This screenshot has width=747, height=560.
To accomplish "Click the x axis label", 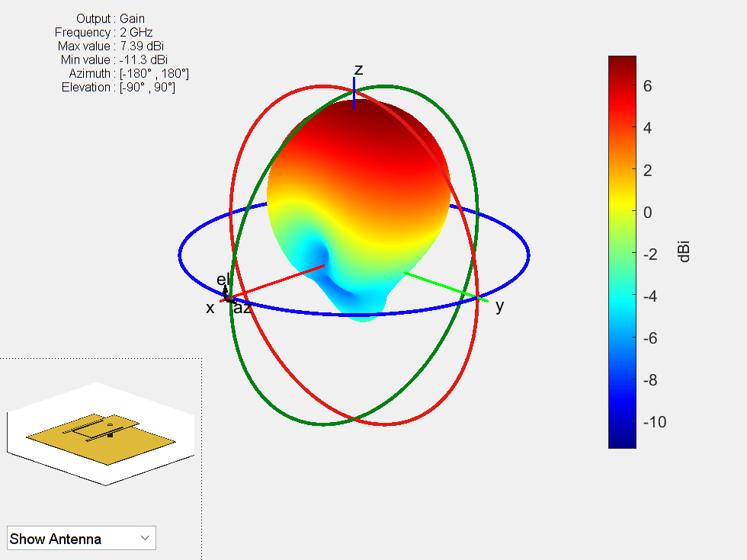I will click(x=210, y=308).
